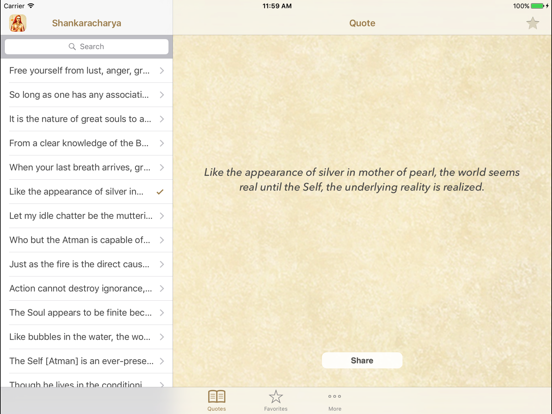Share the displayed quote
This screenshot has width=552, height=414.
[x=362, y=360]
